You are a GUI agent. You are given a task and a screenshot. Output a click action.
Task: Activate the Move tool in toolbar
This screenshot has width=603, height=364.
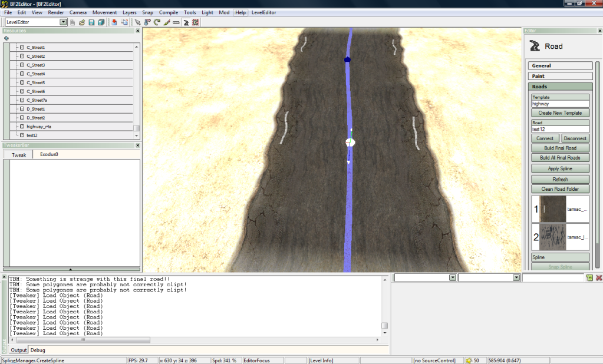tap(147, 22)
